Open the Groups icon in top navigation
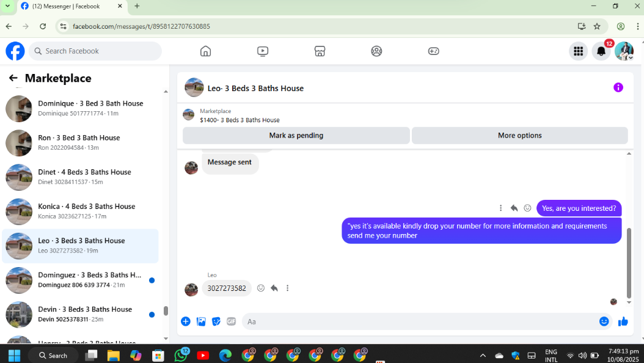 376,51
